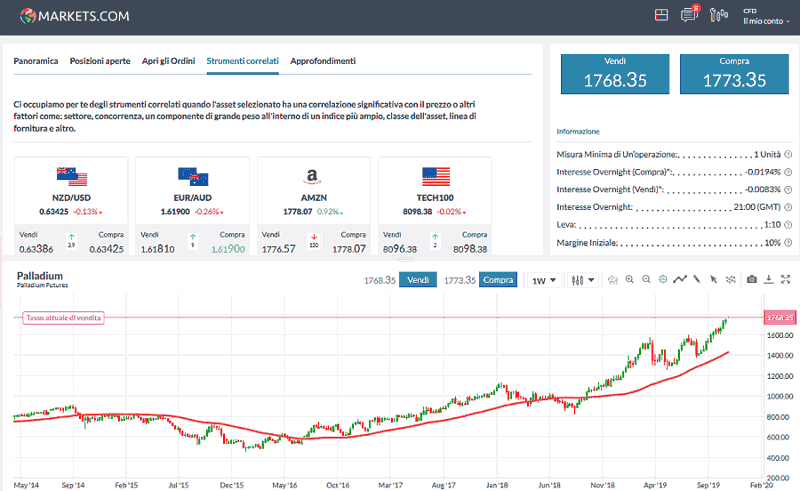
Task: Open the chart type candlestick dropdown
Action: [581, 280]
